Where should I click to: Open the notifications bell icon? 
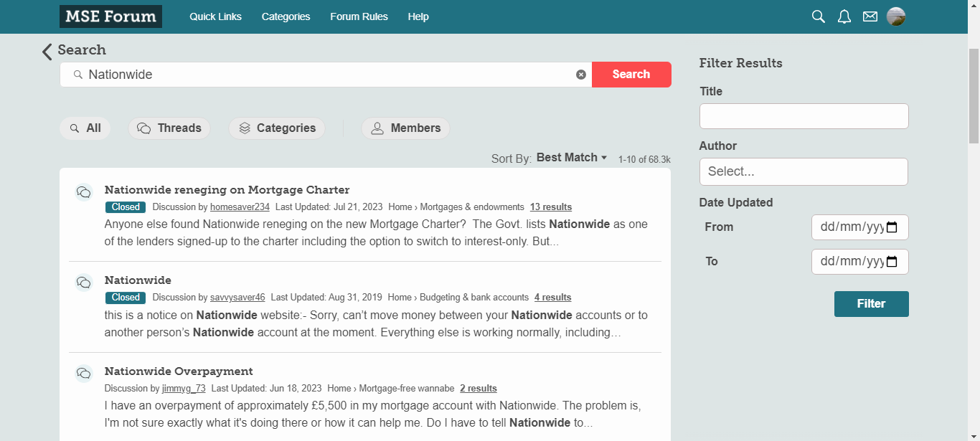844,16
